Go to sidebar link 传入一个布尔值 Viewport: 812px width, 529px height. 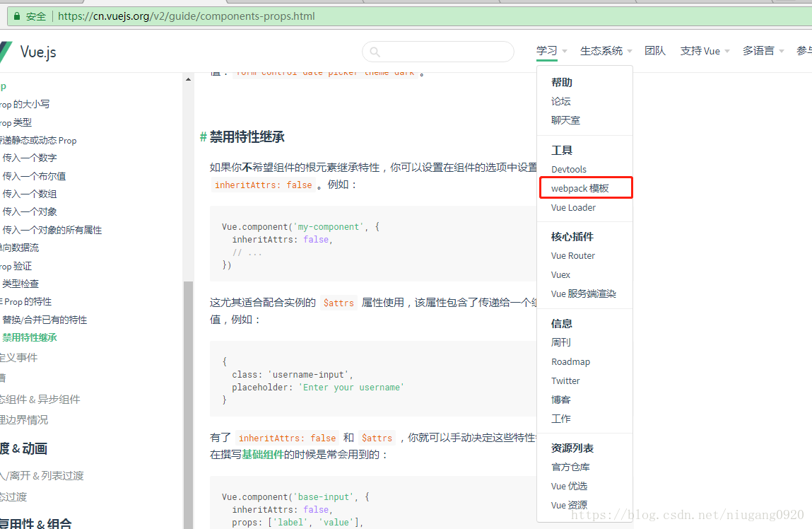coord(34,176)
